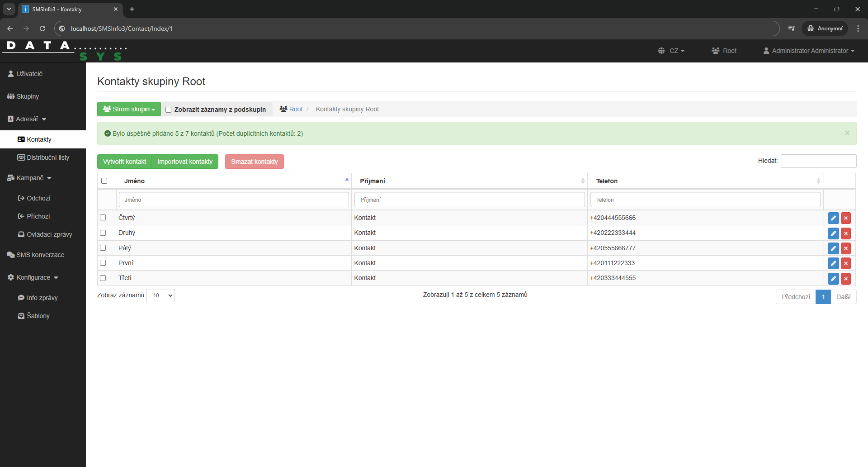
Task: Enable Zobrazit záznamy z podskupin checkbox
Action: click(x=169, y=110)
